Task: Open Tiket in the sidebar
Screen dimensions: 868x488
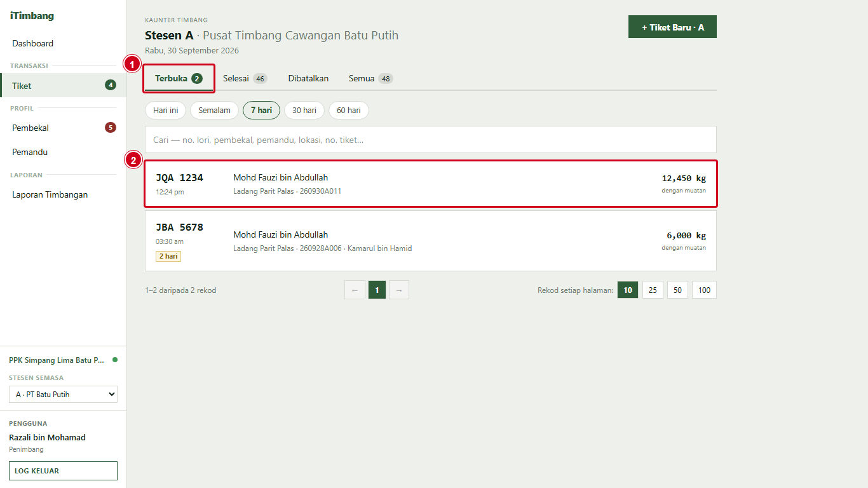Action: point(63,85)
